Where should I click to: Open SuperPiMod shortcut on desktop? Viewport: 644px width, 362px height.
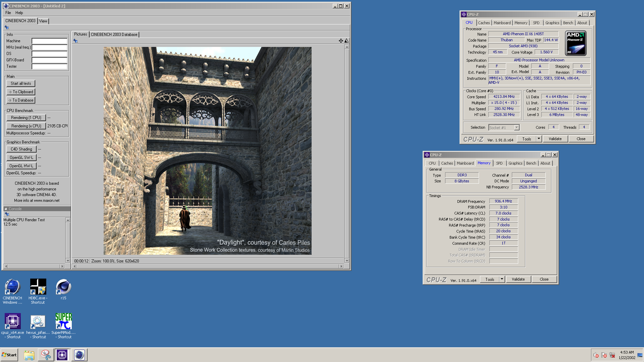[x=63, y=325]
